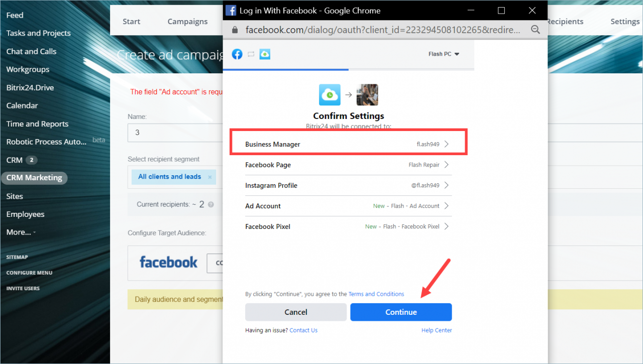Open Calendar in the sidebar
Viewport: 643px width, 364px height.
tap(22, 105)
